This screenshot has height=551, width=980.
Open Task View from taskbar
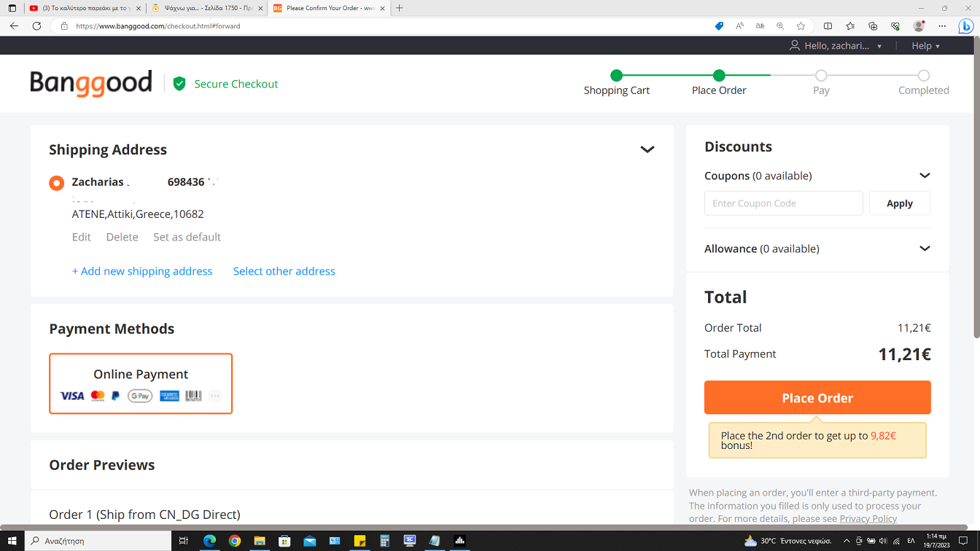pos(184,541)
